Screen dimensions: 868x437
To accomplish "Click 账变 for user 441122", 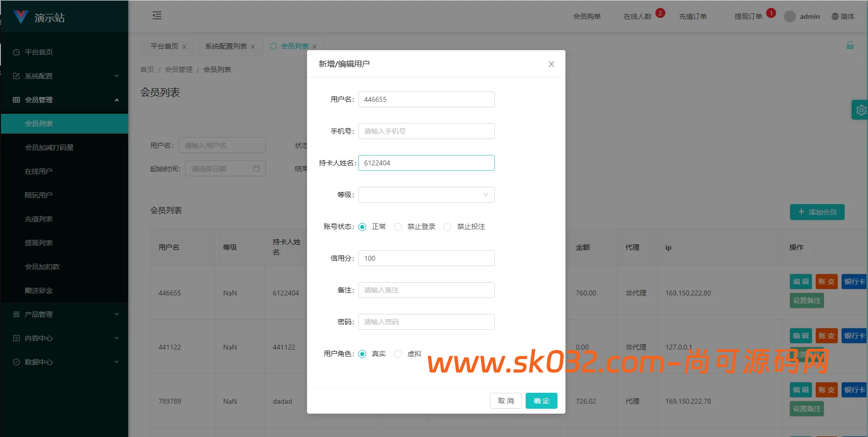I will tap(827, 336).
